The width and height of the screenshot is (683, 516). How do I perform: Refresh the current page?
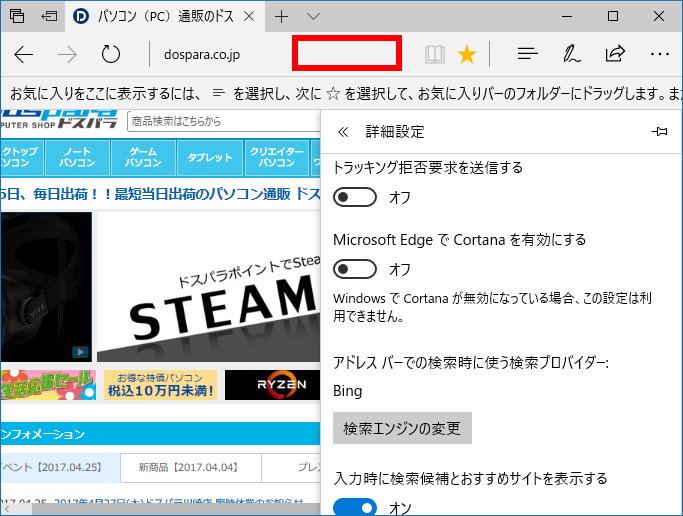(x=111, y=55)
